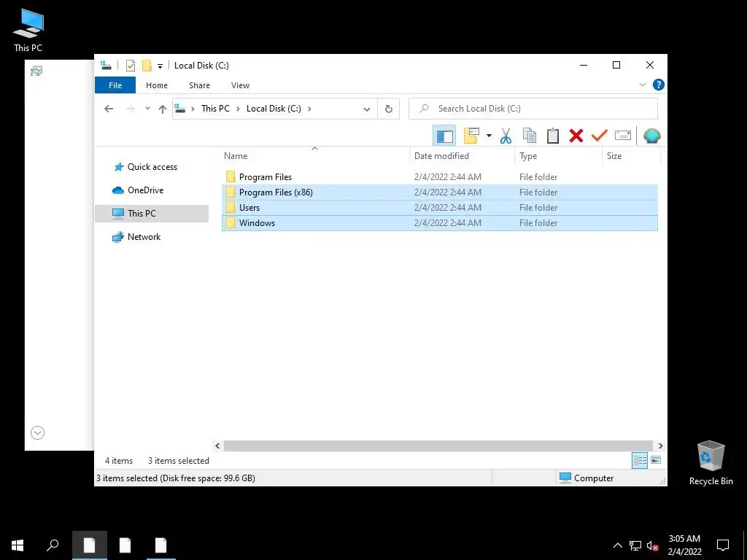Open the Windows Start menu
Viewport: 747px width, 560px height.
pos(18,545)
